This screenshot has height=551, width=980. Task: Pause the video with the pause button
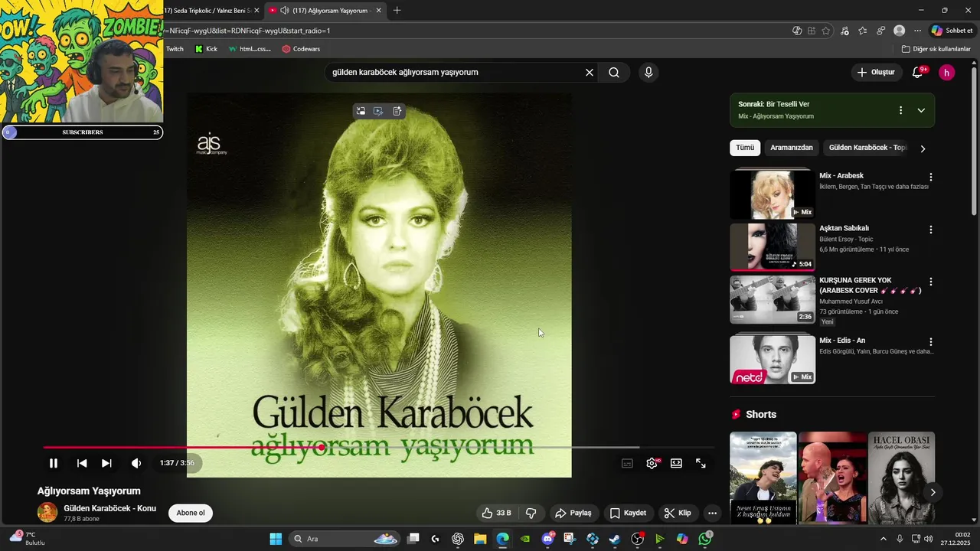54,463
